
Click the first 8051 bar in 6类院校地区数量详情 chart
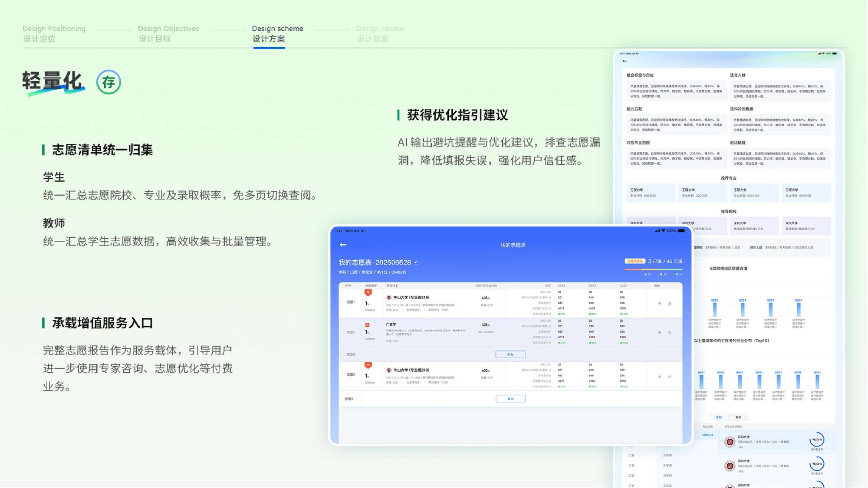click(714, 309)
